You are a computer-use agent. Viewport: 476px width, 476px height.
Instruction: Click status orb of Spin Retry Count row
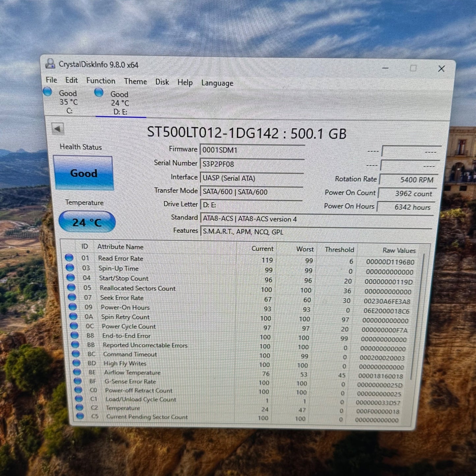pyautogui.click(x=73, y=316)
